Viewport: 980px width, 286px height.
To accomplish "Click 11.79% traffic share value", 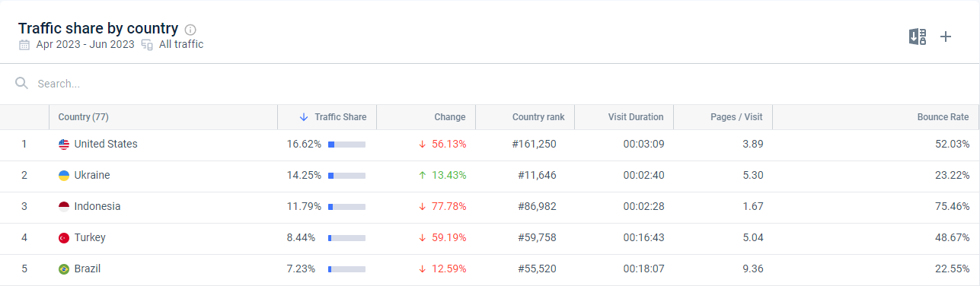I will click(304, 206).
